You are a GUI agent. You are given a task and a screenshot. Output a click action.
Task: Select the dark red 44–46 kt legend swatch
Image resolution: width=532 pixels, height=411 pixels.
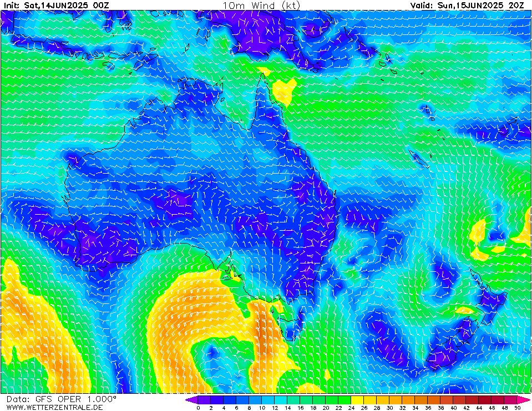(x=485, y=399)
